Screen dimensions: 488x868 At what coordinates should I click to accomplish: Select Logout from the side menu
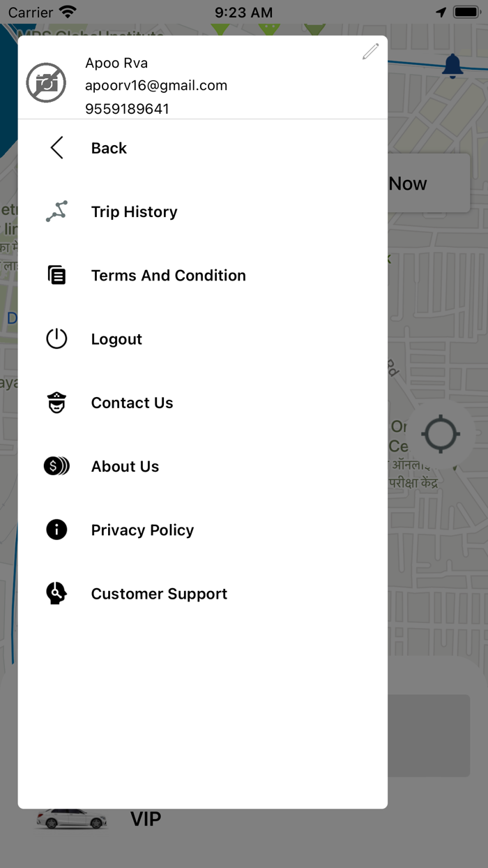click(116, 339)
